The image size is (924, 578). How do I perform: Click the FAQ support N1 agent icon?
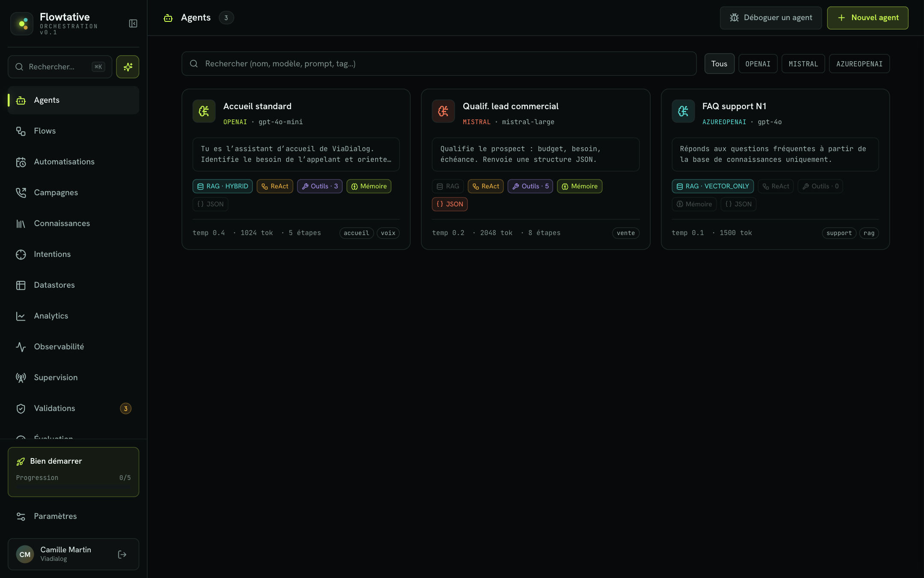(683, 111)
